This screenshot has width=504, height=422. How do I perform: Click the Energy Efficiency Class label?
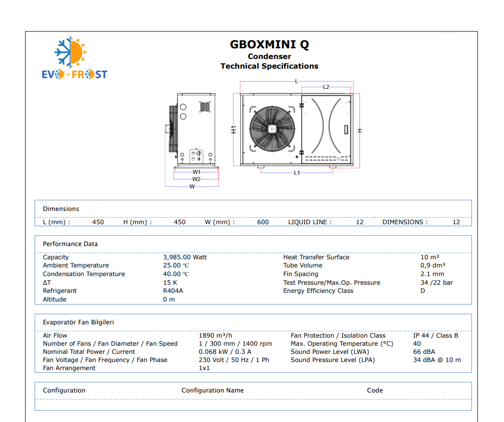[x=318, y=291]
